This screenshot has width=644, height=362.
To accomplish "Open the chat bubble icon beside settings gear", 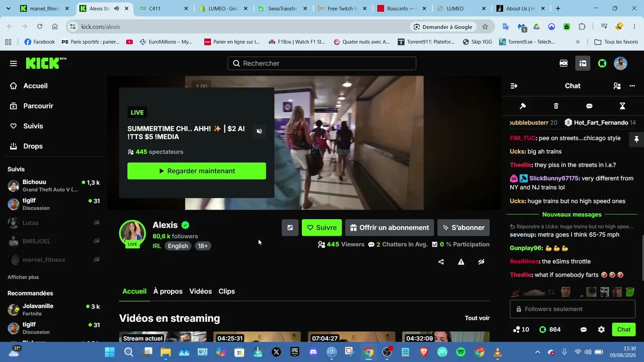I will [584, 330].
